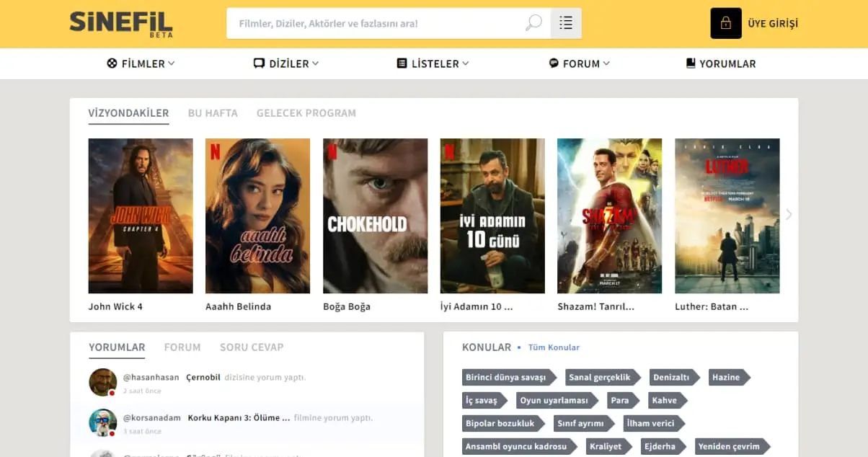Screen dimensions: 868x457
Task: Select the Sanal gerçeklik topic tag
Action: pos(601,377)
